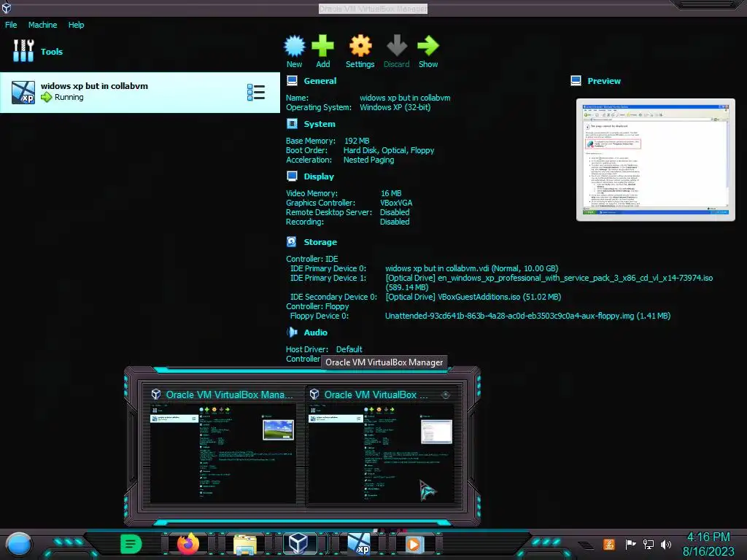747x560 pixels.
Task: Select the Tools wrench icon
Action: click(23, 50)
